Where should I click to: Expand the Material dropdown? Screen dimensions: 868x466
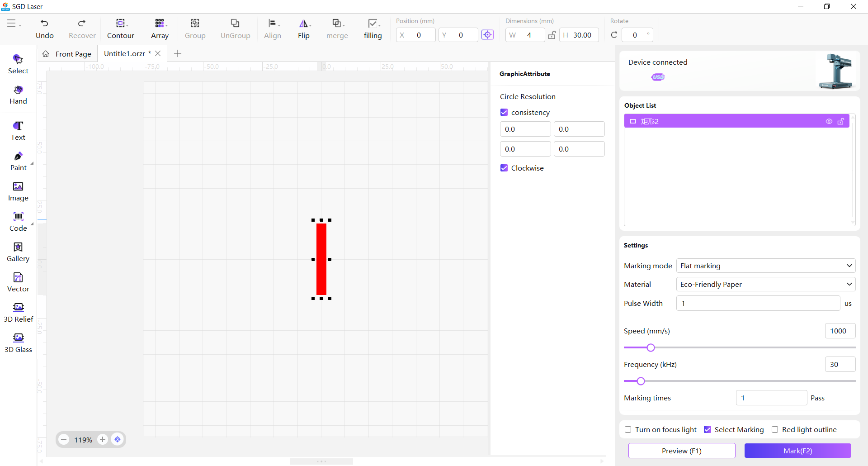coord(766,284)
